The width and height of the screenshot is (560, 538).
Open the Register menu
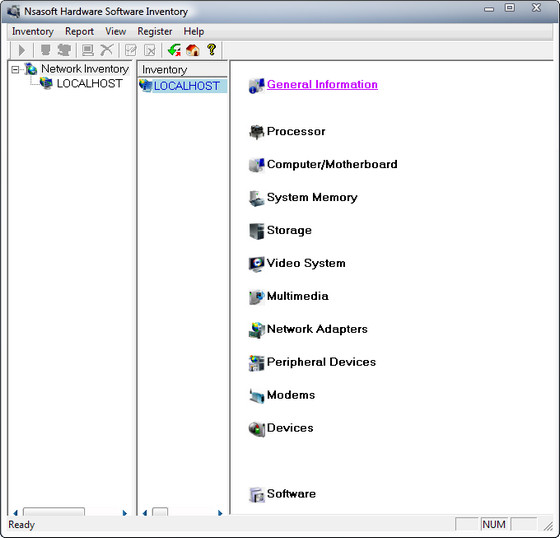(x=155, y=31)
